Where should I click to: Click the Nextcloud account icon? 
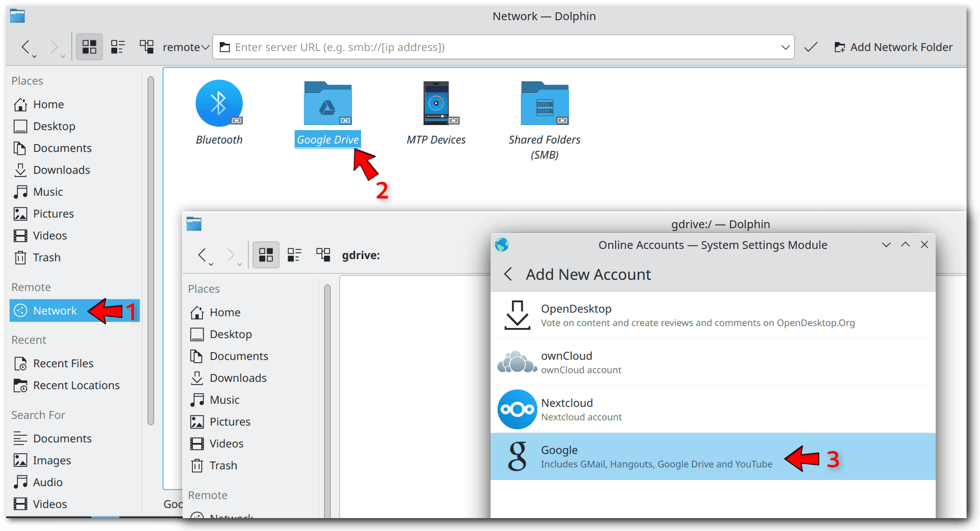tap(517, 409)
